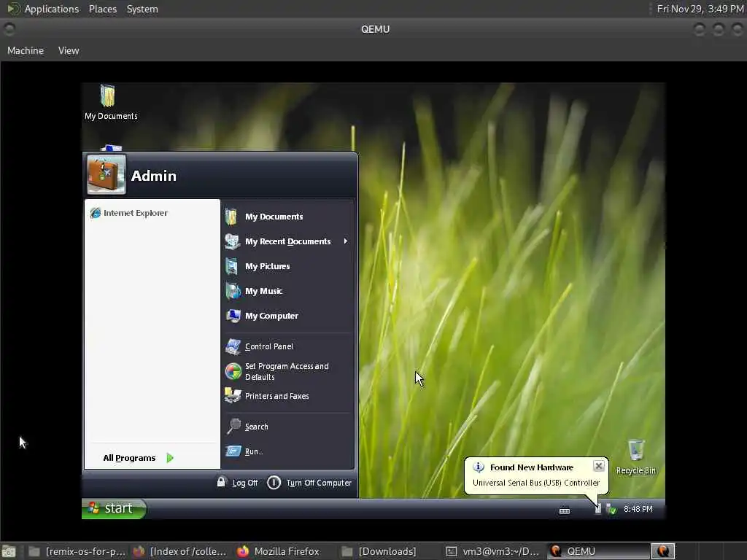This screenshot has width=747, height=560.
Task: Open the Places menu in top panel
Action: point(103,9)
